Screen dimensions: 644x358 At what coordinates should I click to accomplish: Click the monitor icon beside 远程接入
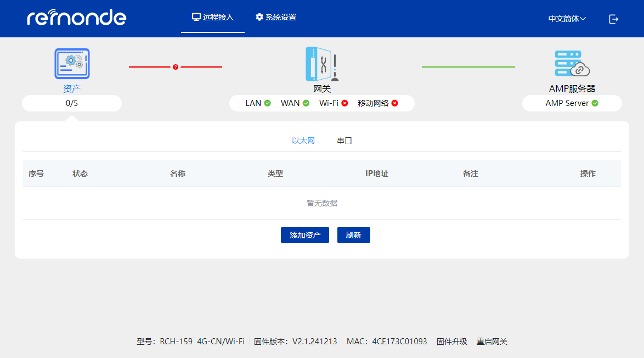click(196, 17)
